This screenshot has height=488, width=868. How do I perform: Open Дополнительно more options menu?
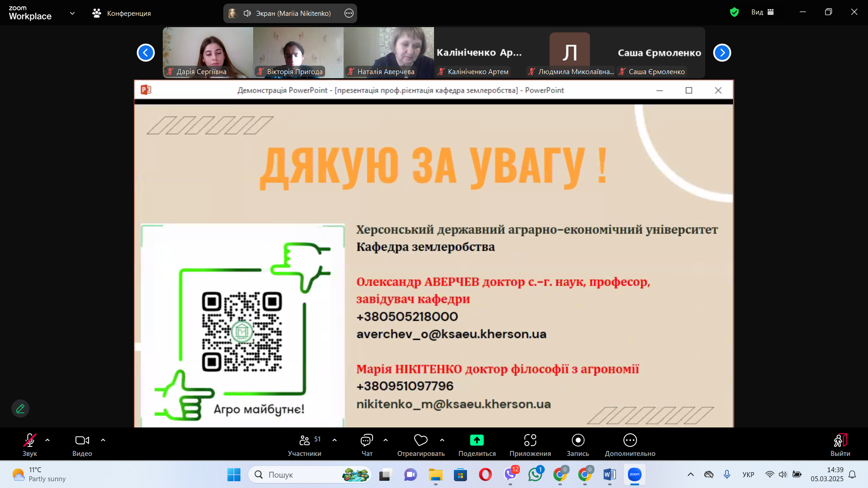click(630, 445)
